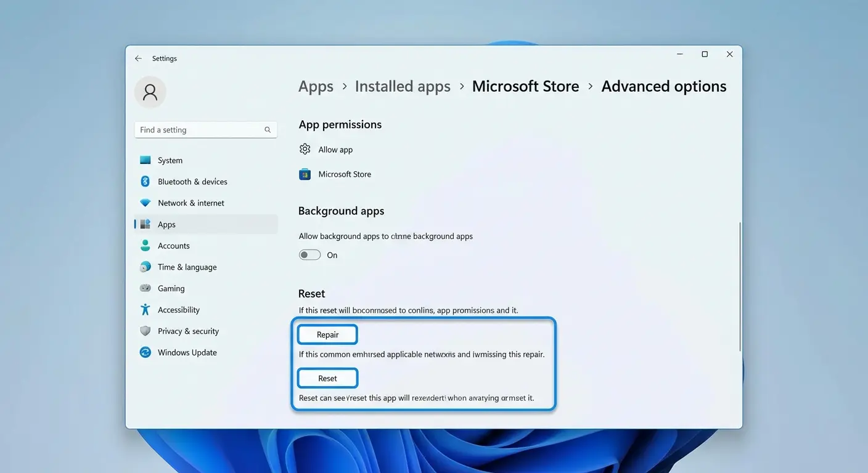Click the user profile avatar

pos(150,92)
